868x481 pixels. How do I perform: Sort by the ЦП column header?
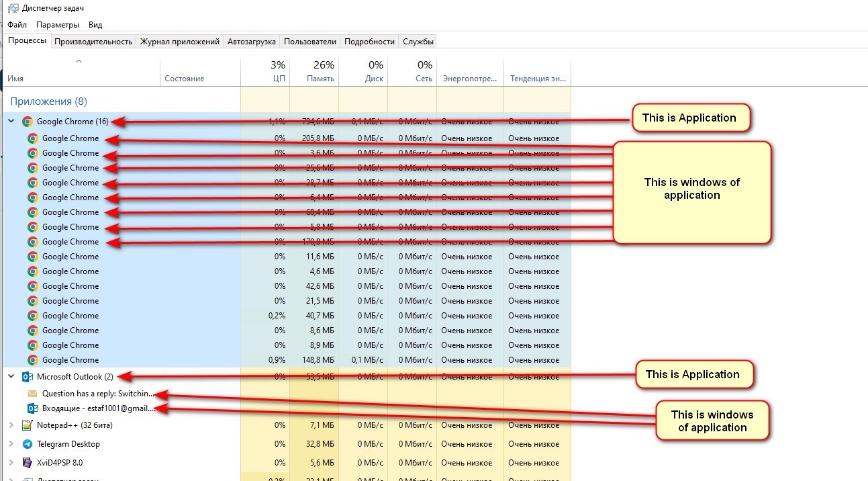point(265,72)
